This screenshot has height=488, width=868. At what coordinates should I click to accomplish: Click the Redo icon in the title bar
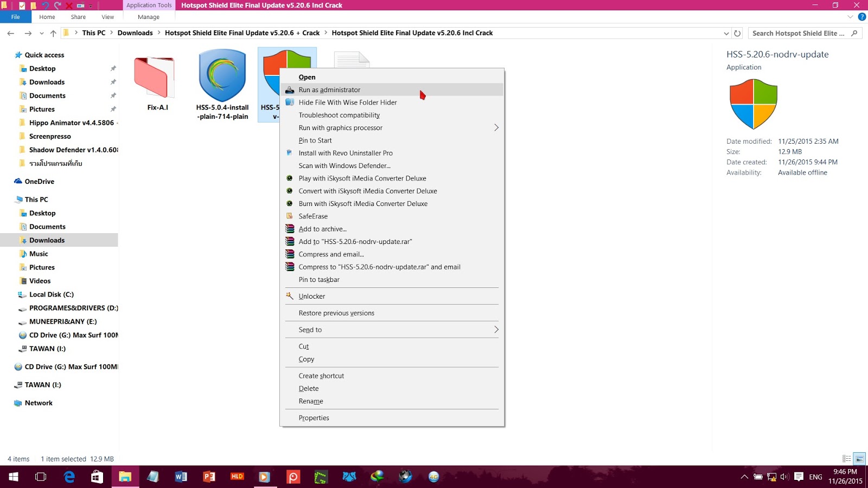[x=57, y=5]
